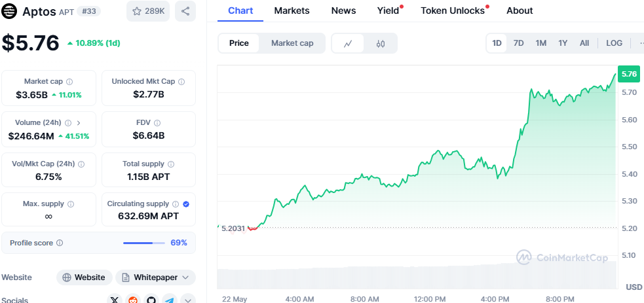Click the Profile score info icon
This screenshot has width=644, height=303.
pos(60,243)
